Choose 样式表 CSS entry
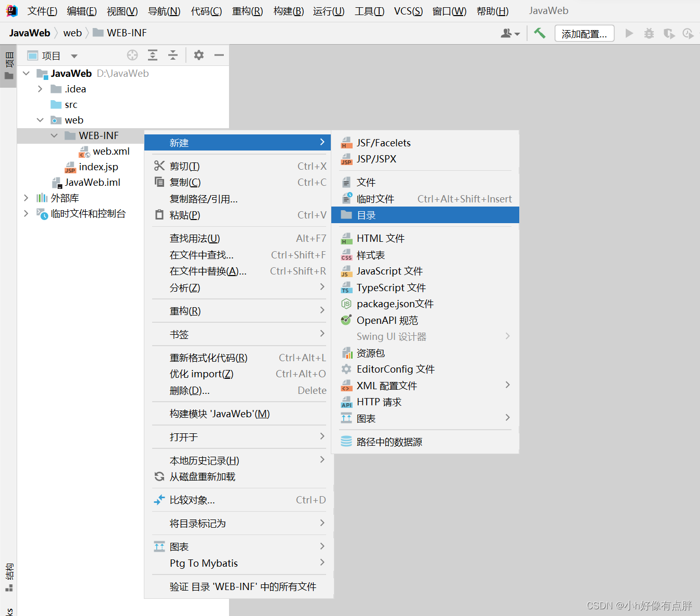The height and width of the screenshot is (616, 700). coord(425,255)
